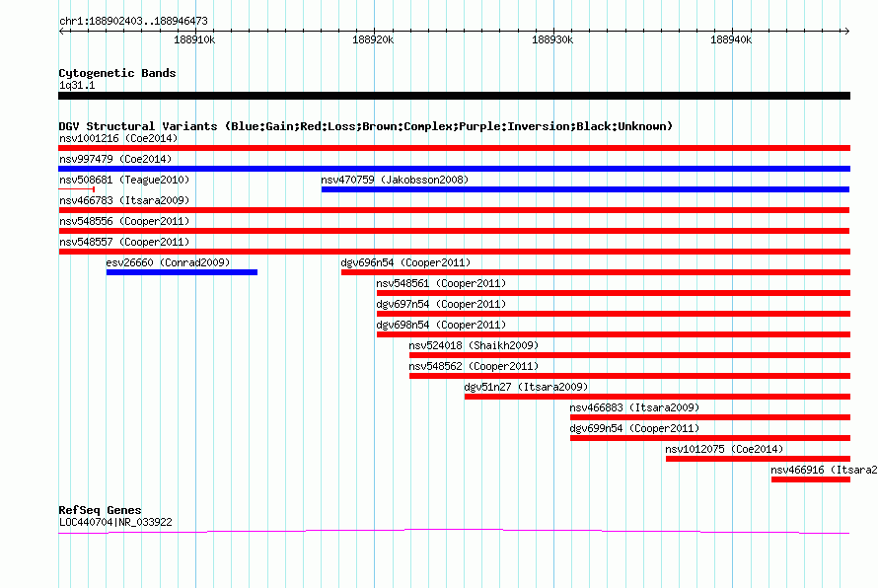878x588 pixels.
Task: Click the 188910k ruler label
Action: 194,39
